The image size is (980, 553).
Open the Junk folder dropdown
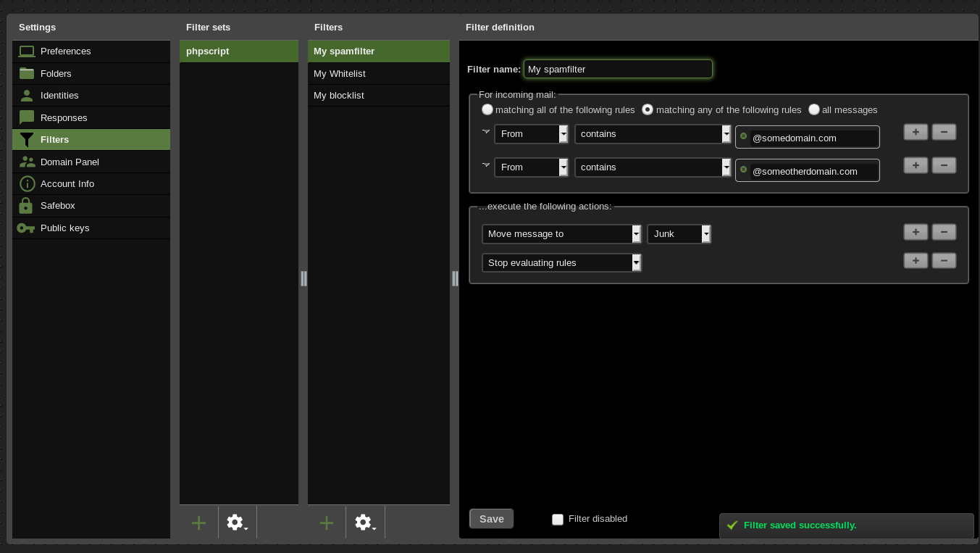[679, 234]
